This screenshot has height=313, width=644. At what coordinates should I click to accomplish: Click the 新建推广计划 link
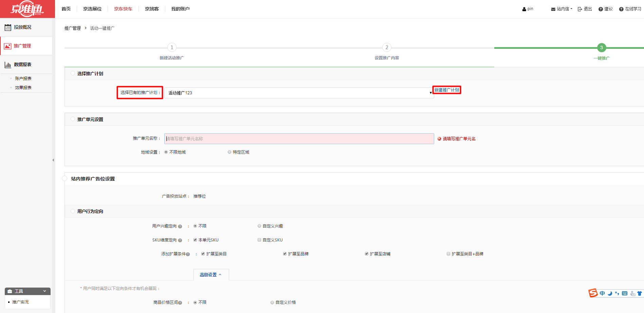point(446,90)
